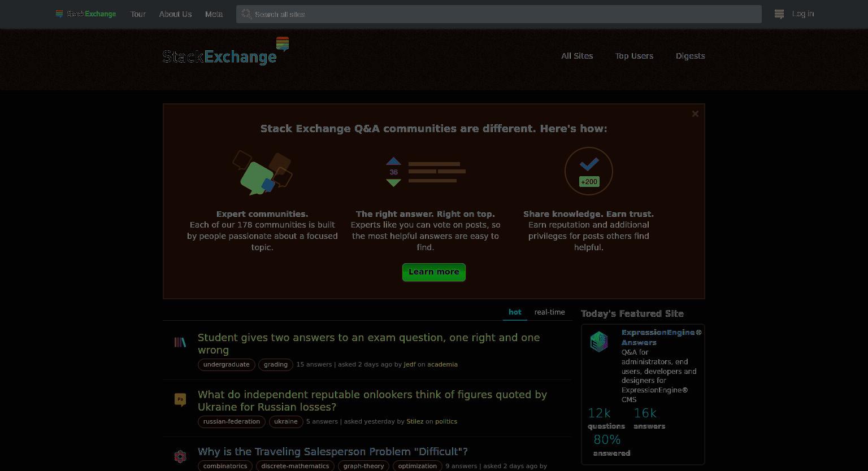Open user Stilez profile
Viewport: 868px width, 471px height.
pyautogui.click(x=415, y=422)
